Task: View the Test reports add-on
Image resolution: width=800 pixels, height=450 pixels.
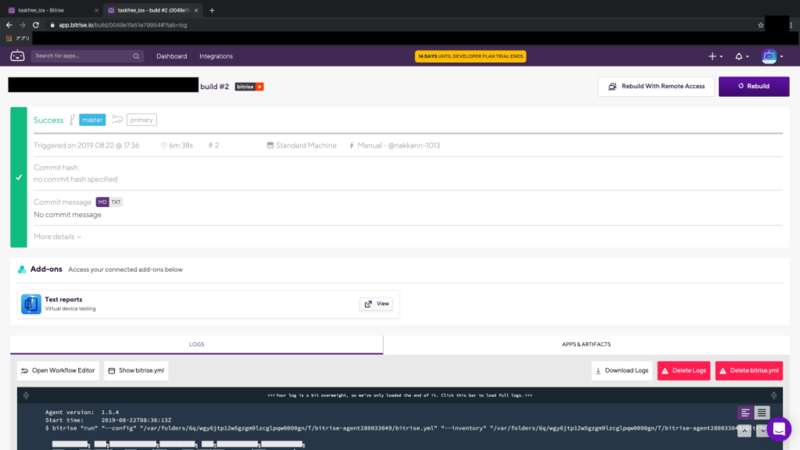Action: tap(377, 304)
